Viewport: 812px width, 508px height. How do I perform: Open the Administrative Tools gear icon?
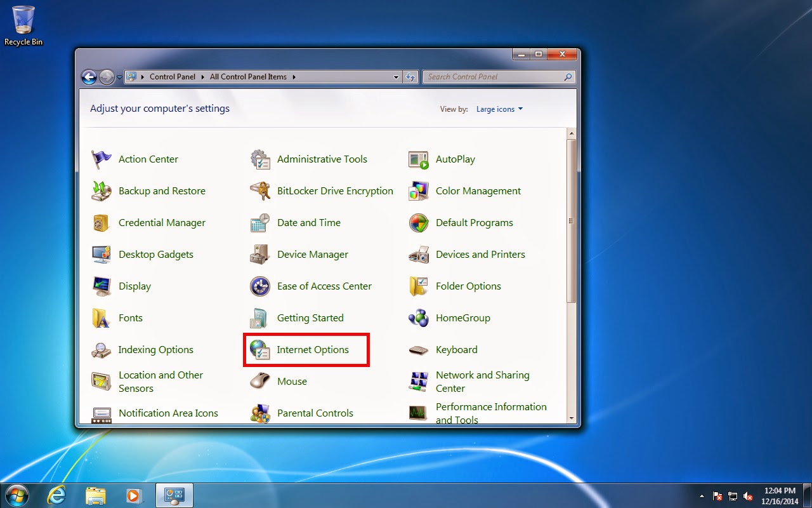[x=260, y=159]
